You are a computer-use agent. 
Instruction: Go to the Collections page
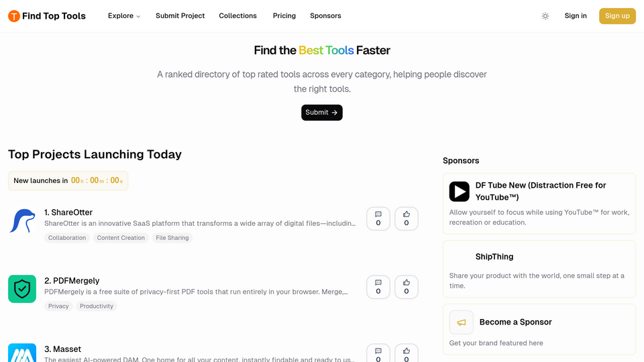tap(237, 16)
